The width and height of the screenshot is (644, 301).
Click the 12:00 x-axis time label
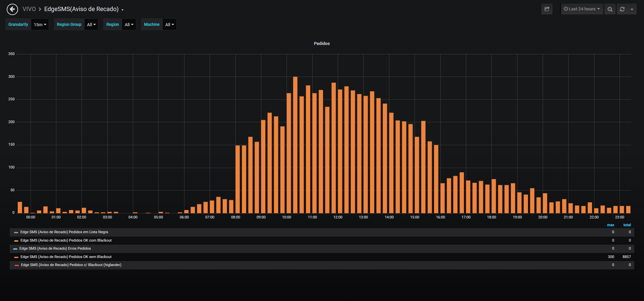point(338,217)
